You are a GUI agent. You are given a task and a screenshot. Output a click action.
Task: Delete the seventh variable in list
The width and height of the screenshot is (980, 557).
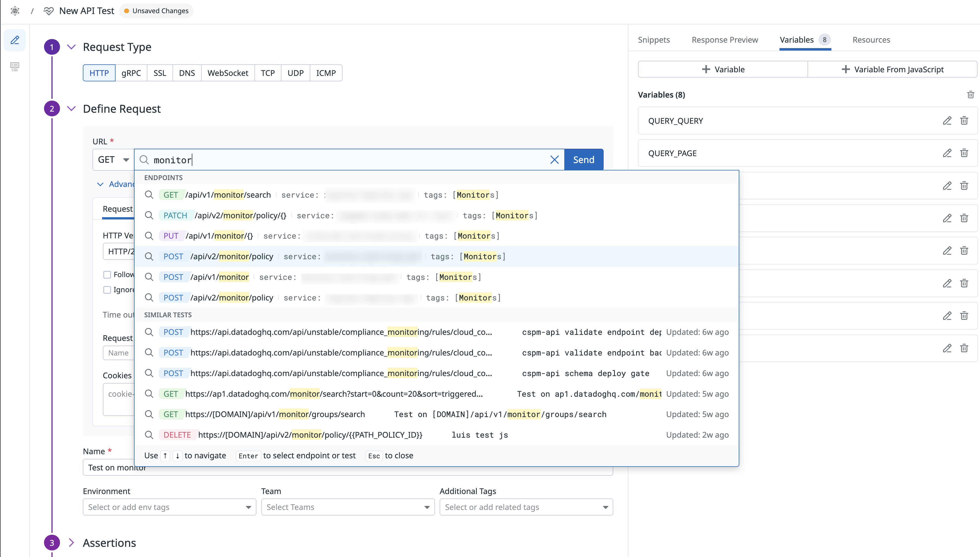(964, 316)
